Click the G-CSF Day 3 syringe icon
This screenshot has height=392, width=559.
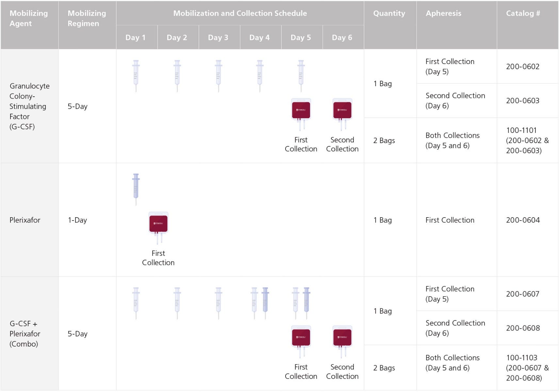[x=219, y=75]
